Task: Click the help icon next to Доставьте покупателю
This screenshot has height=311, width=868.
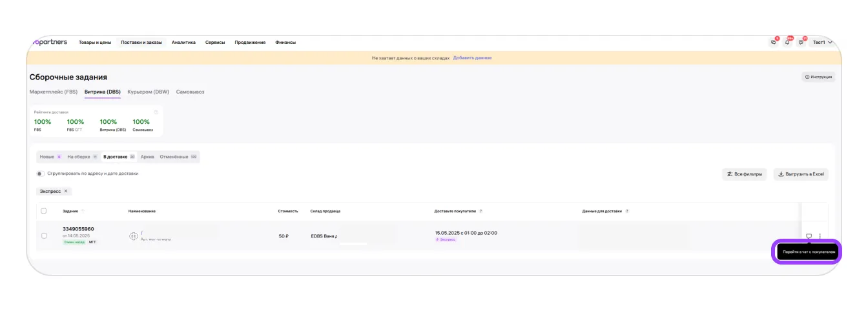Action: 480,211
